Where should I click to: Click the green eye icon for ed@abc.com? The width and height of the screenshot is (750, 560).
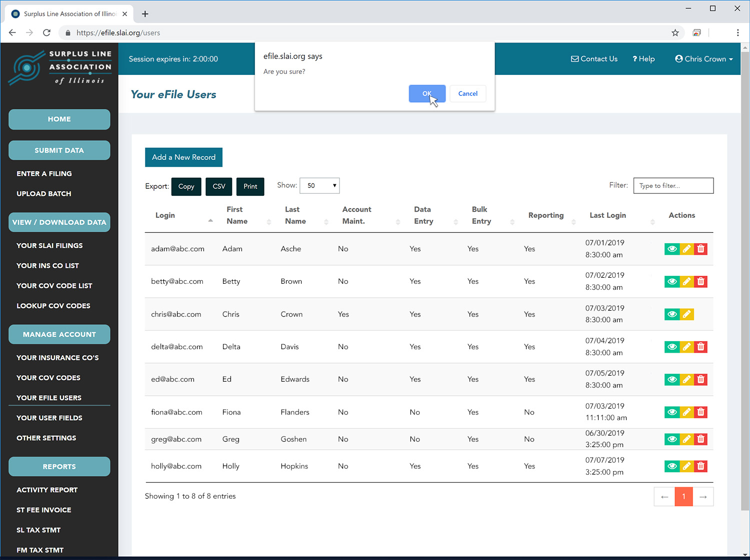pyautogui.click(x=672, y=380)
